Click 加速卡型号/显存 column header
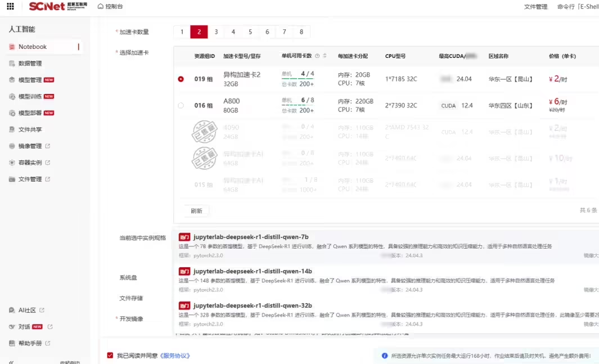The image size is (599, 364). pyautogui.click(x=242, y=56)
